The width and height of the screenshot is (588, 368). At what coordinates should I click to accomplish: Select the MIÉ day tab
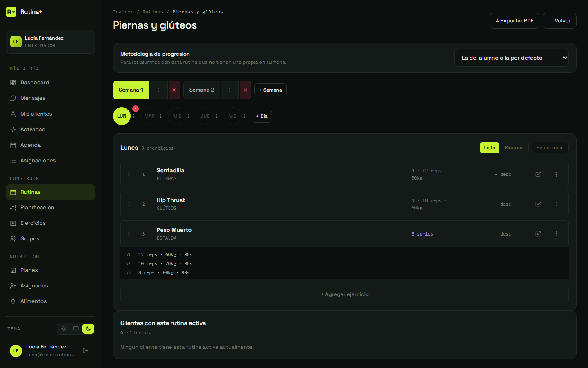pos(177,116)
